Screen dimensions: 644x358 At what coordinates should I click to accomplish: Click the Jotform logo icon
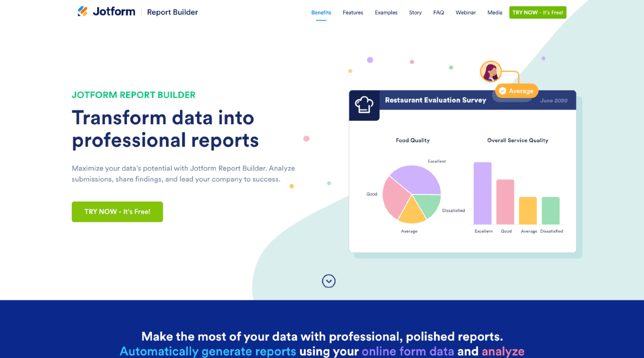[x=83, y=11]
